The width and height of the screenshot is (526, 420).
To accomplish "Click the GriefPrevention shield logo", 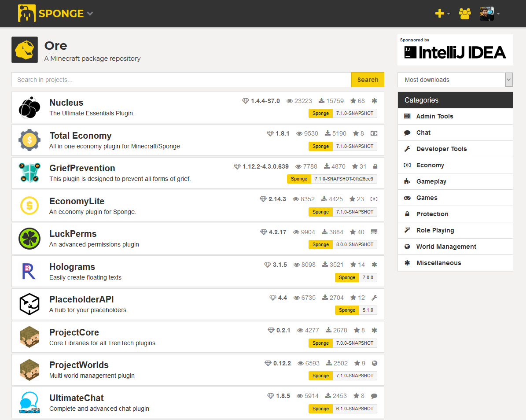I will pyautogui.click(x=29, y=173).
